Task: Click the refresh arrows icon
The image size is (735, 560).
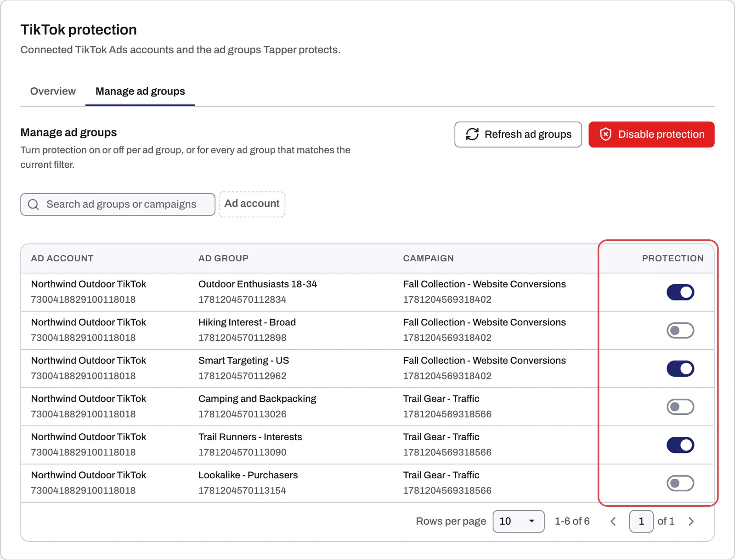Action: pos(472,134)
